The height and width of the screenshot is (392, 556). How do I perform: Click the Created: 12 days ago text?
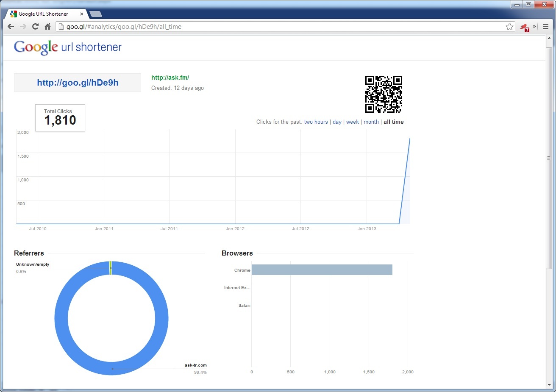coord(178,88)
